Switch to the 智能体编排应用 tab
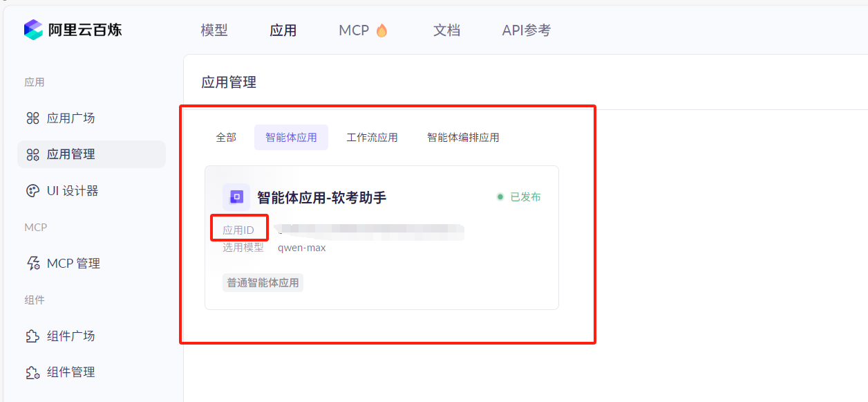 pyautogui.click(x=463, y=137)
